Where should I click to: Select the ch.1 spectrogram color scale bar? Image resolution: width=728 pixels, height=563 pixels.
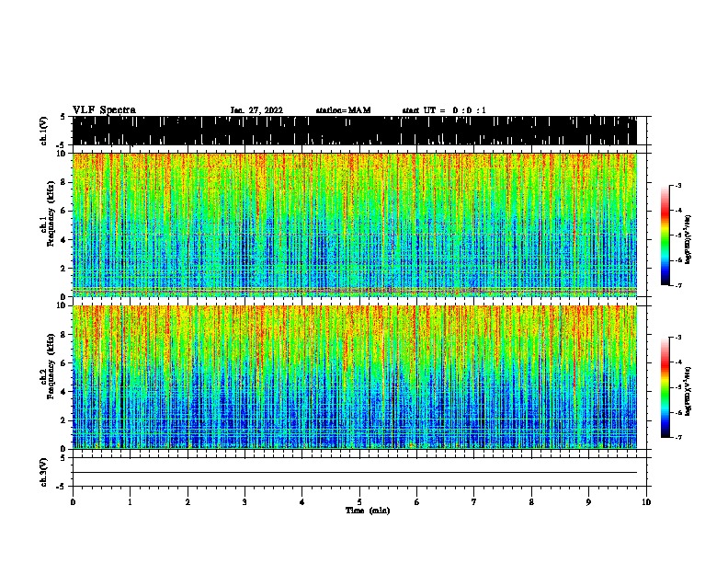click(665, 236)
